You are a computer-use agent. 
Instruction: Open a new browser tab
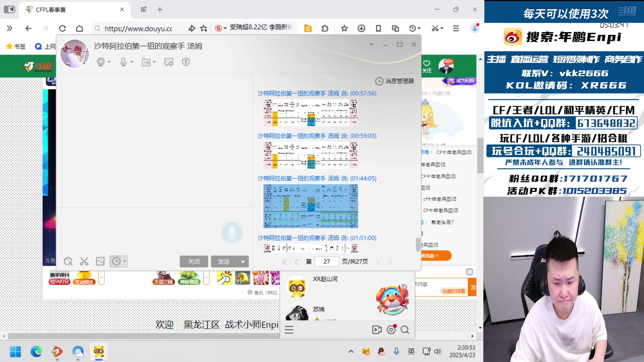(160, 10)
